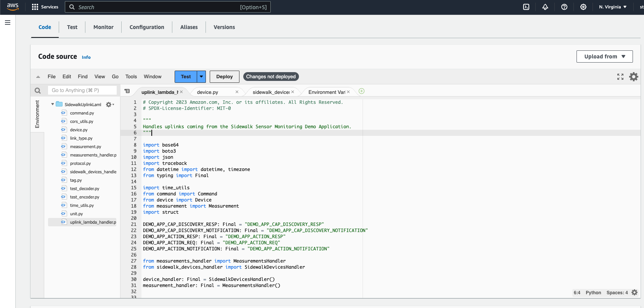Viewport: 644px width, 308px height.
Task: Click the blue Test button
Action: pos(186,77)
